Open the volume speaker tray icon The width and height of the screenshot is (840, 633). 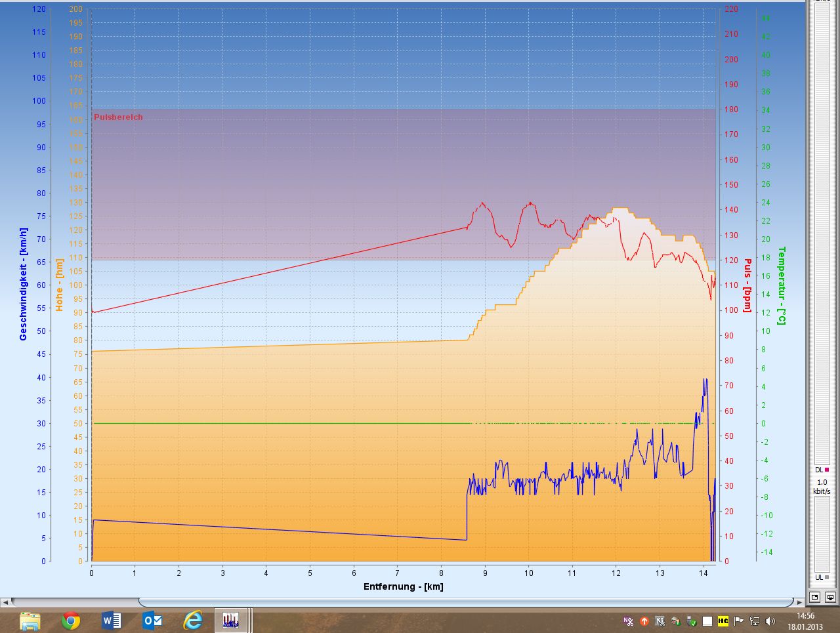point(770,621)
